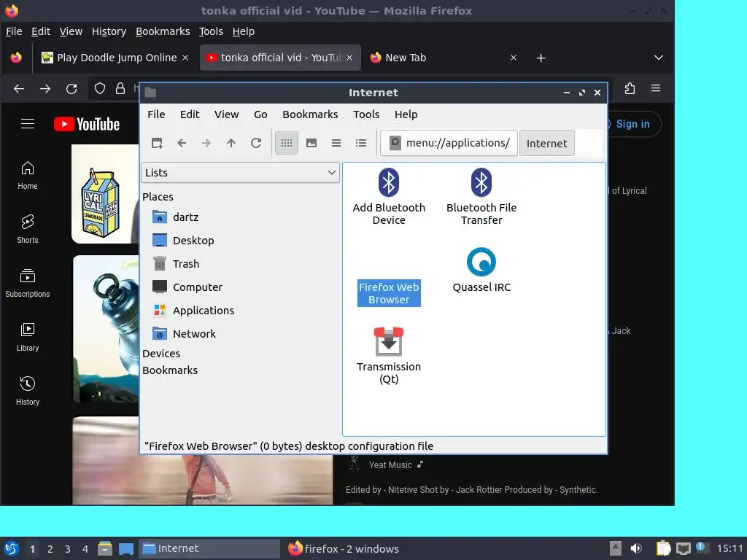Switch to compact list view
The image size is (747, 560).
[336, 143]
